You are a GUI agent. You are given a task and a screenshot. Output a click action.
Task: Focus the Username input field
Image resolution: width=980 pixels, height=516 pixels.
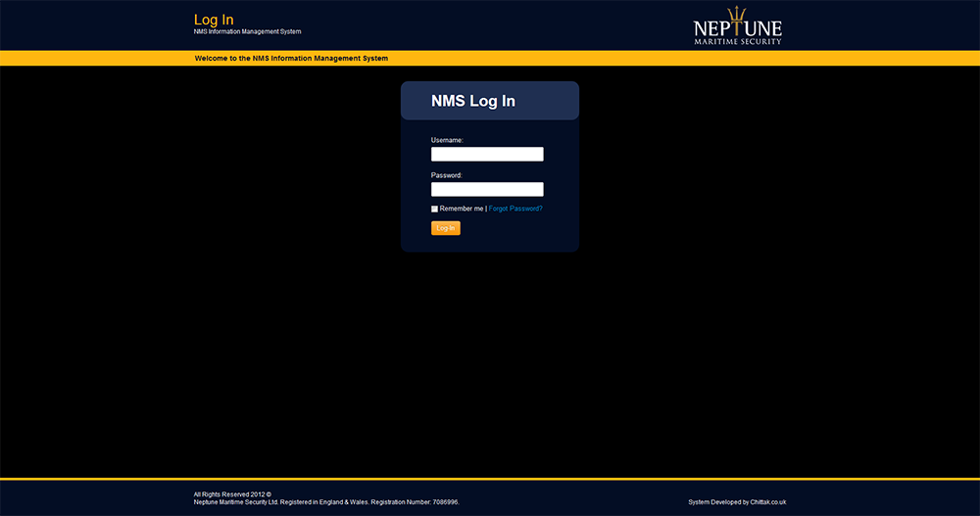click(487, 154)
